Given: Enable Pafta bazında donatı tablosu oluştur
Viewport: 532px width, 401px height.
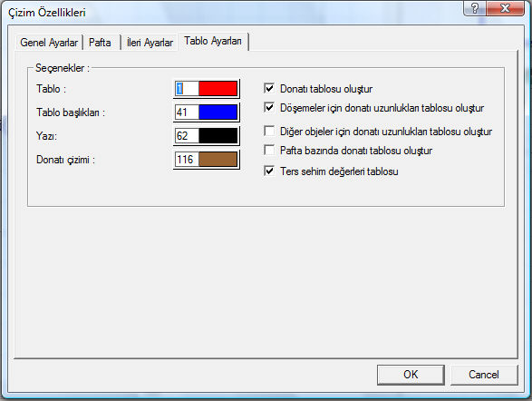Looking at the screenshot, I should click(x=269, y=150).
